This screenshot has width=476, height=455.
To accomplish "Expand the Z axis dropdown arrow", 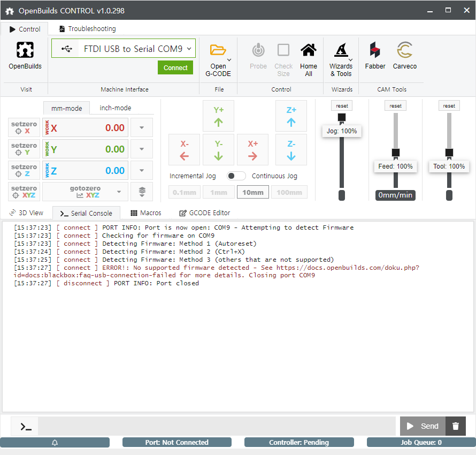I will [x=142, y=170].
